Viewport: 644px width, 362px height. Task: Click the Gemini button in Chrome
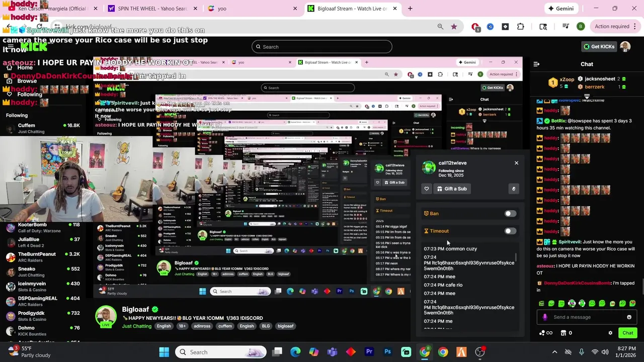(x=560, y=9)
